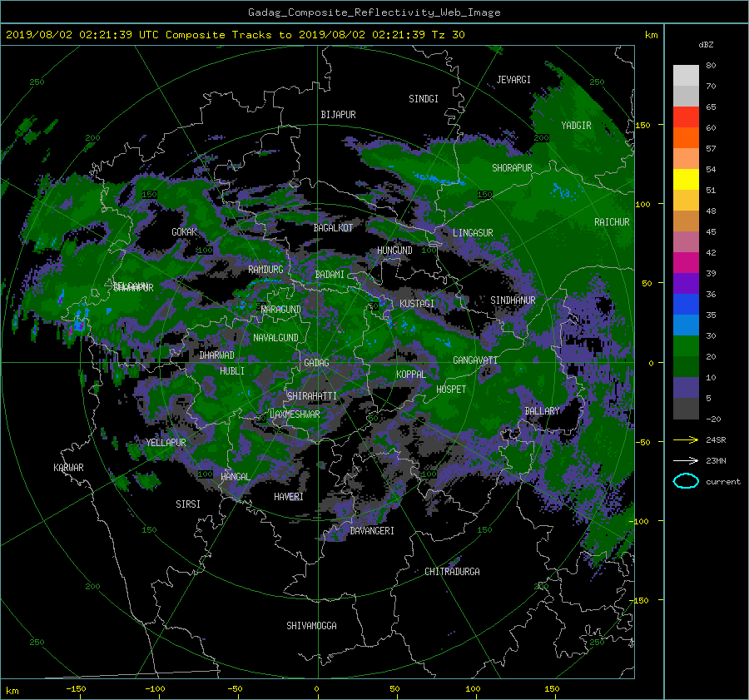
Task: Click the GOKAK city label
Action: pos(184,231)
